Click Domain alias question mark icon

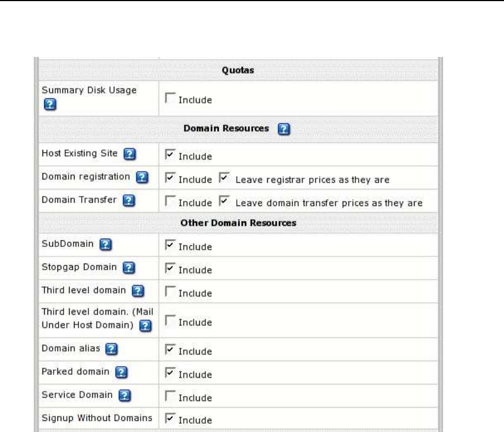tap(112, 349)
